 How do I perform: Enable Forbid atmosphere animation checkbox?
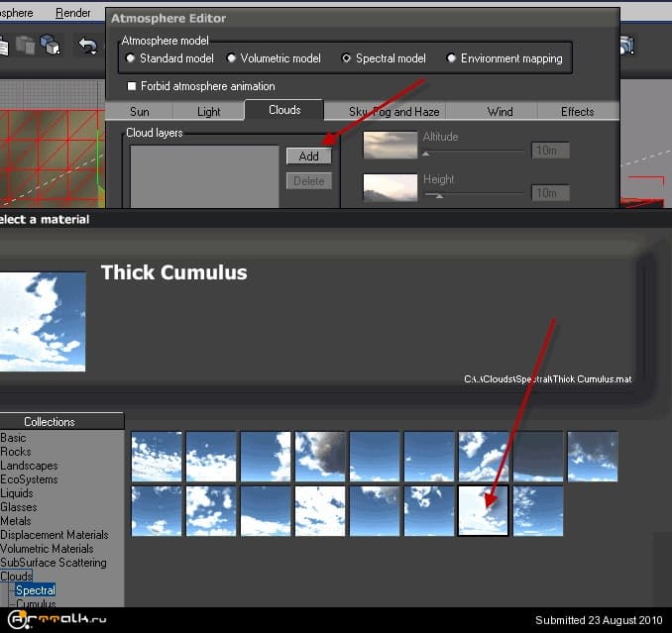click(x=132, y=86)
